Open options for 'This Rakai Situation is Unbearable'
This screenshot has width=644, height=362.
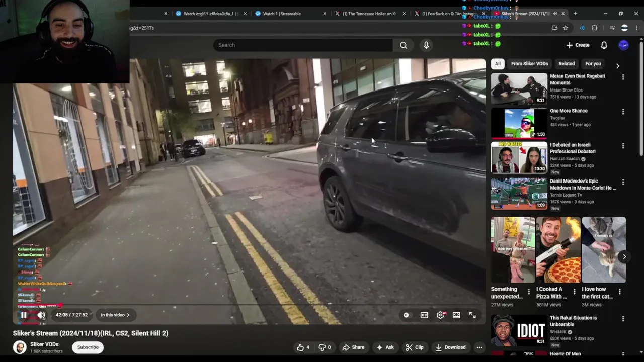tap(623, 319)
